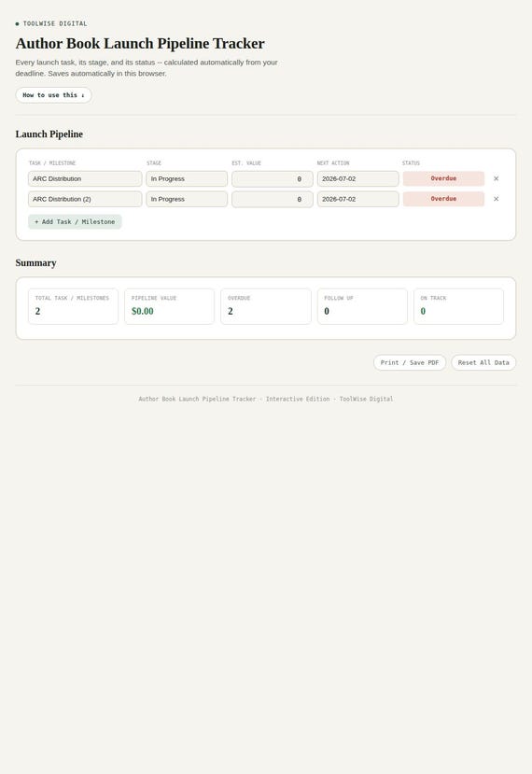Open next action date for ARC Distribution (2)

pos(357,199)
